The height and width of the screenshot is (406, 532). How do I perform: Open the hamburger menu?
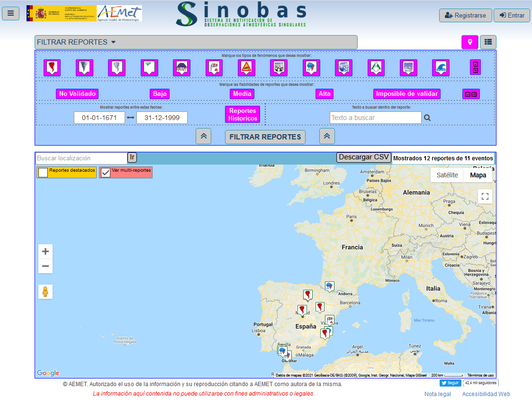tap(11, 13)
